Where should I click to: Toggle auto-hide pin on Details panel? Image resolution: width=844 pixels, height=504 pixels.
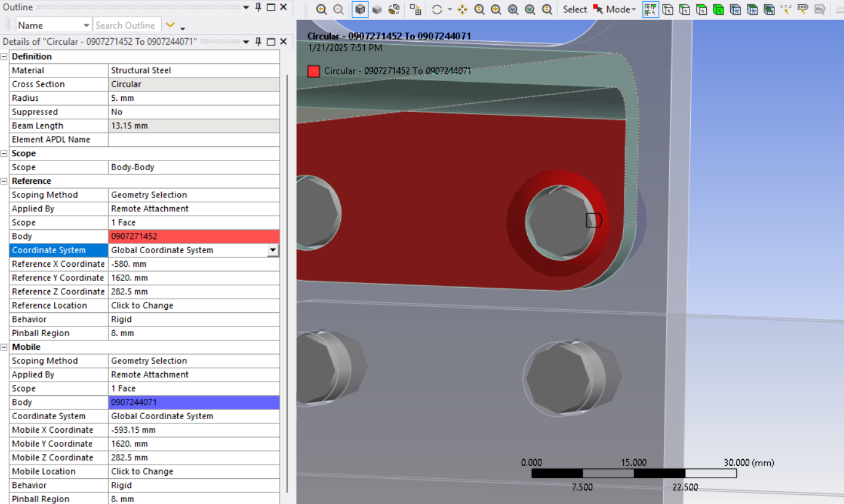(x=258, y=41)
